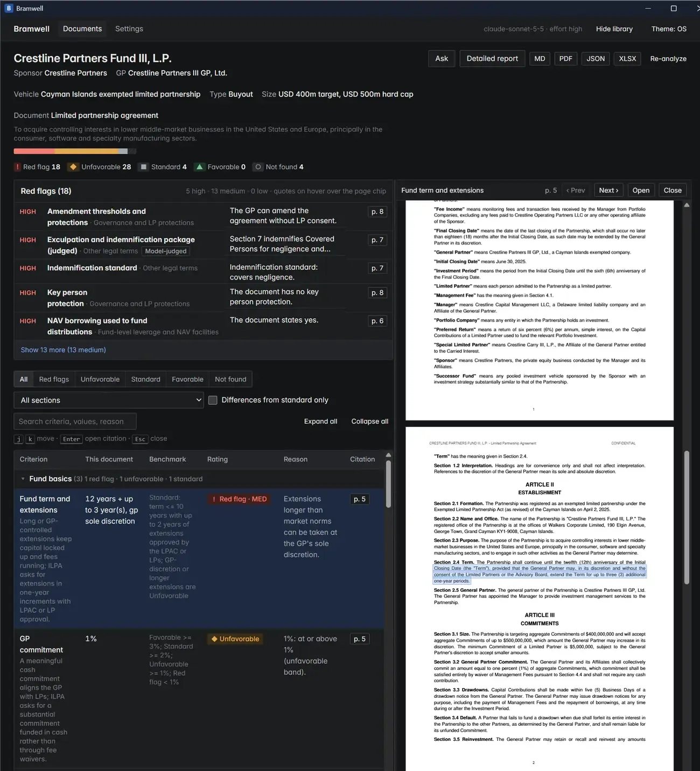Click the Red flag · MED rating badge
The image size is (700, 771).
[x=240, y=499]
